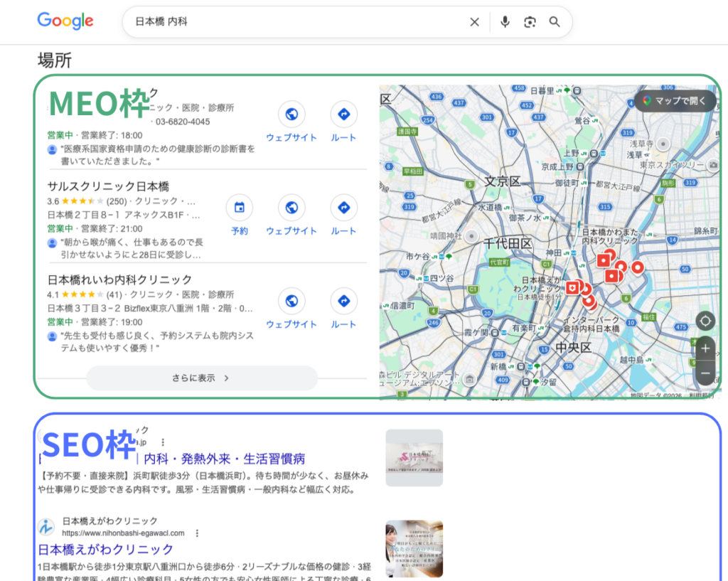
Task: Click the magnifying glass search icon
Action: tap(555, 22)
